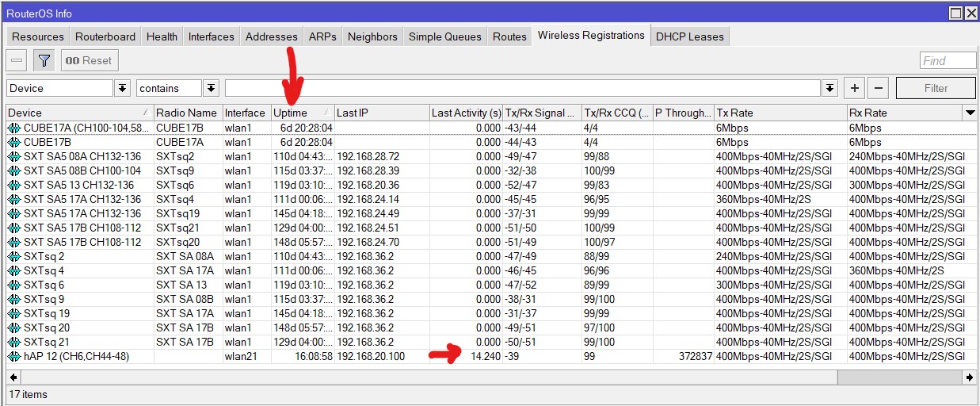Open the Health tab
Viewport: 980px width, 406px height.
point(162,36)
